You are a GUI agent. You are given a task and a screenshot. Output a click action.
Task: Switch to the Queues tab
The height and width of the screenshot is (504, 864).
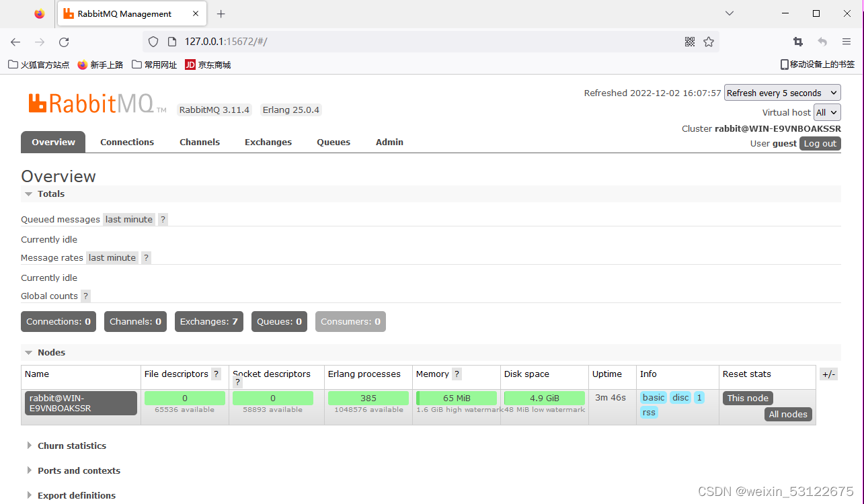pyautogui.click(x=333, y=142)
